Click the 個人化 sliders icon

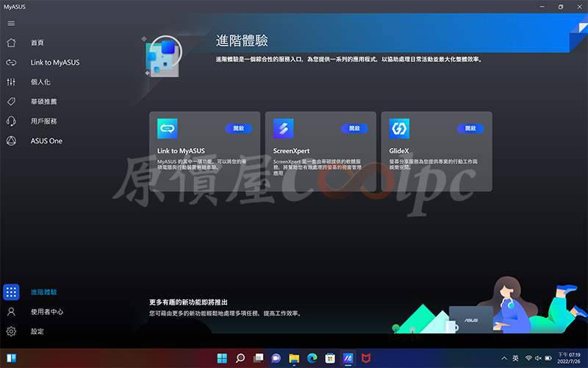[x=11, y=82]
